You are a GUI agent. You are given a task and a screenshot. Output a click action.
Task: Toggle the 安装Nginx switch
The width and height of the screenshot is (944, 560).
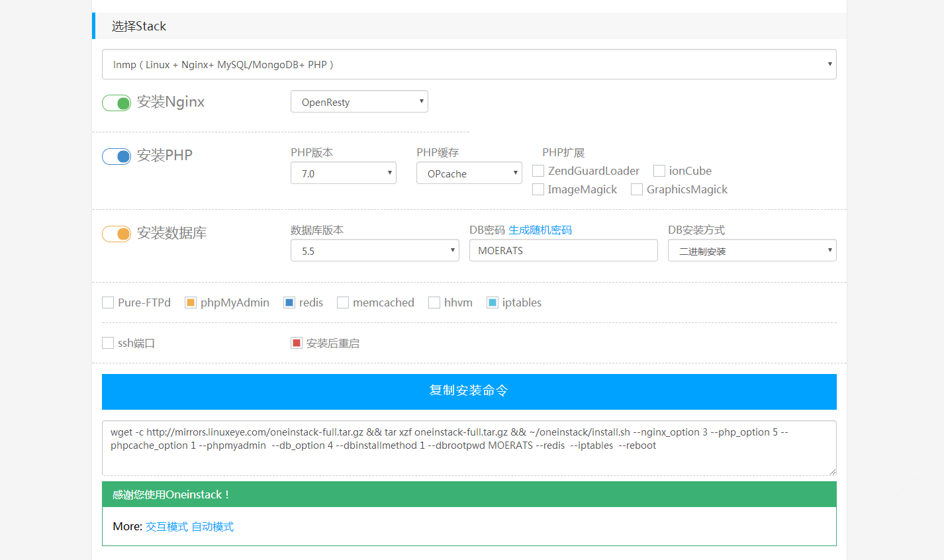pyautogui.click(x=117, y=103)
